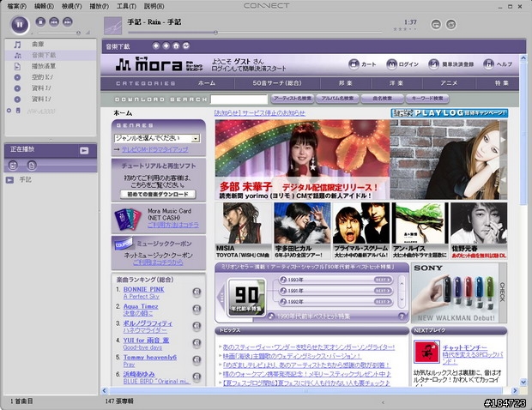Open the アニメ category tab
The height and width of the screenshot is (410, 532).
pos(449,83)
